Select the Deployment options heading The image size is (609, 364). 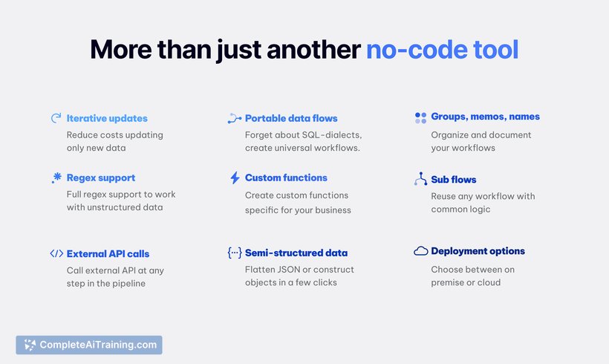tap(478, 251)
